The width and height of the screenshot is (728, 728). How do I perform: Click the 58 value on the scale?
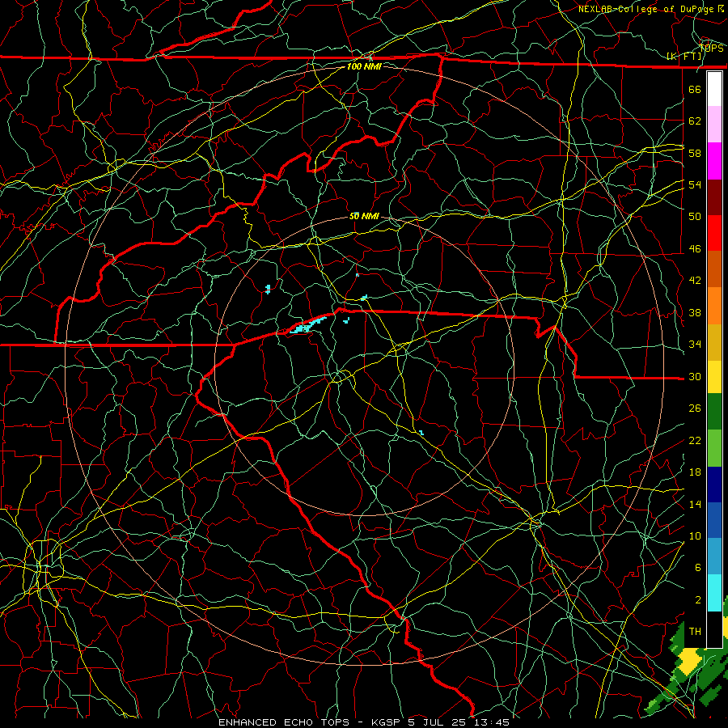[695, 153]
